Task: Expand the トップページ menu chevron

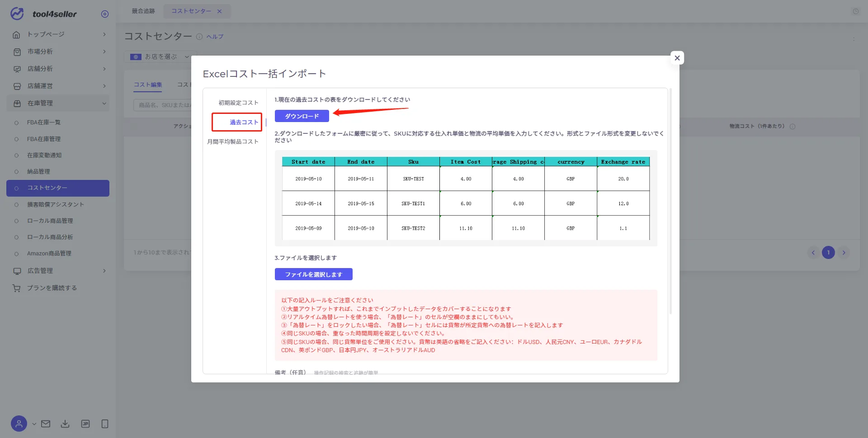Action: click(x=104, y=34)
